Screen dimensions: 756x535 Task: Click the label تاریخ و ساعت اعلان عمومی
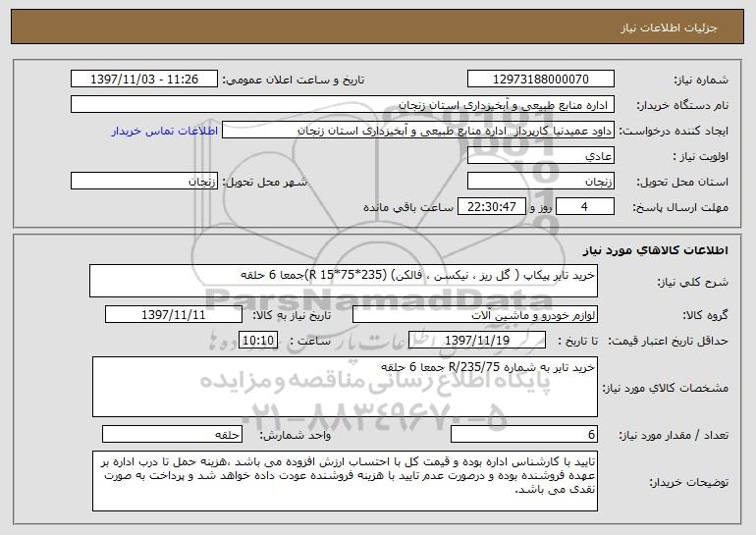294,80
